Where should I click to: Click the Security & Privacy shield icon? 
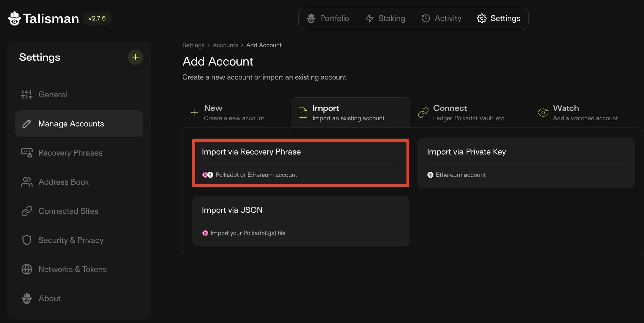pyautogui.click(x=27, y=240)
